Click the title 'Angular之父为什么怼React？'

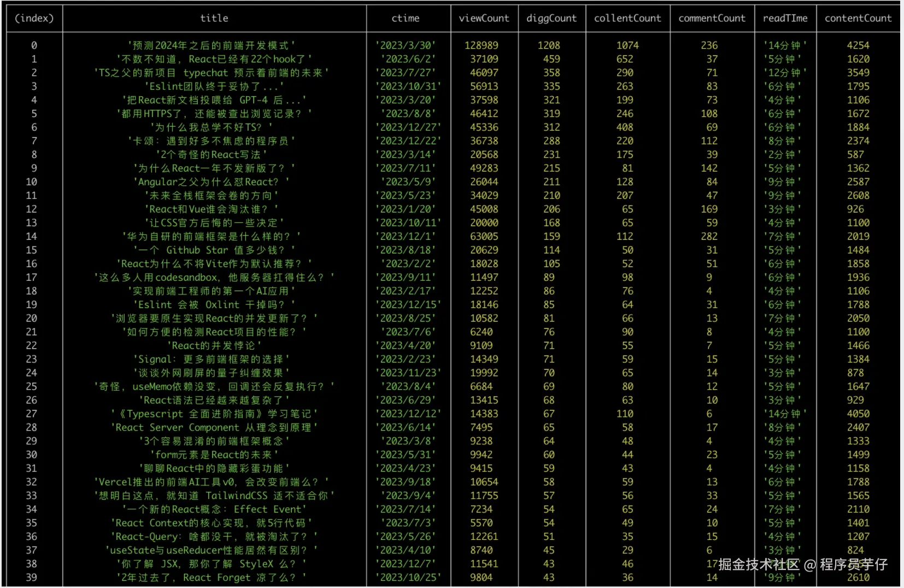(x=212, y=182)
